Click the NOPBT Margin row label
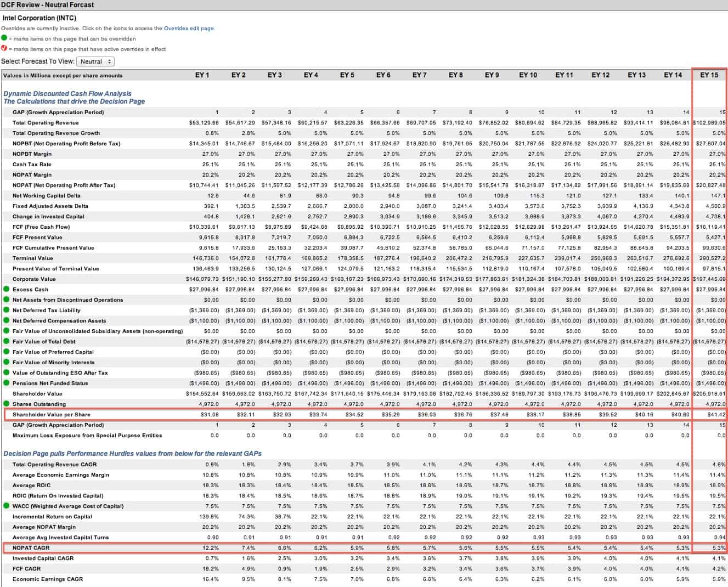The width and height of the screenshot is (728, 587). (x=32, y=154)
